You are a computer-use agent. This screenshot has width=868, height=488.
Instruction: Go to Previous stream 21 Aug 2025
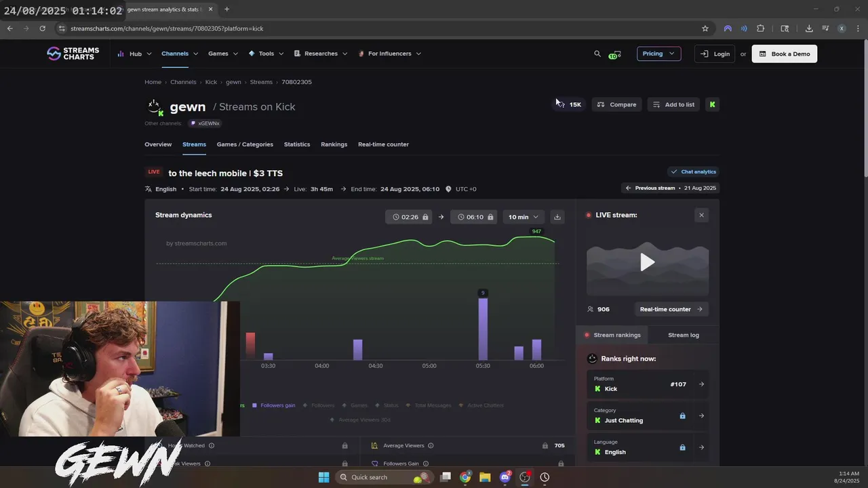670,188
